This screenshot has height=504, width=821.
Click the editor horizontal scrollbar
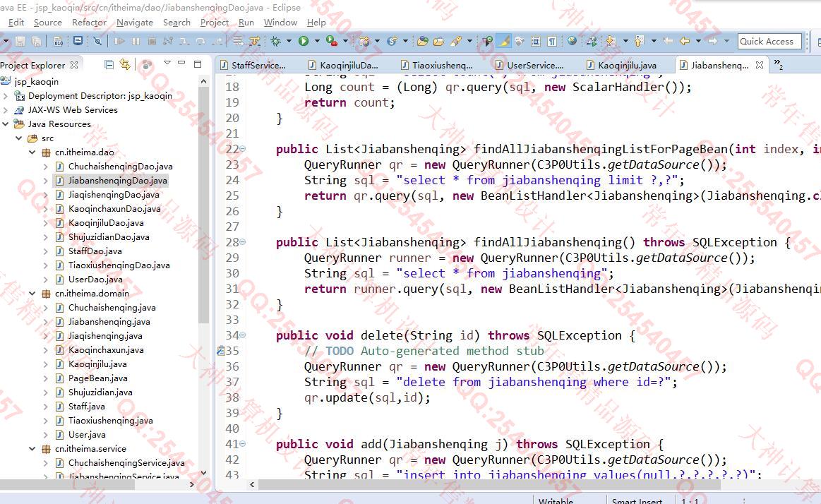pos(489,485)
